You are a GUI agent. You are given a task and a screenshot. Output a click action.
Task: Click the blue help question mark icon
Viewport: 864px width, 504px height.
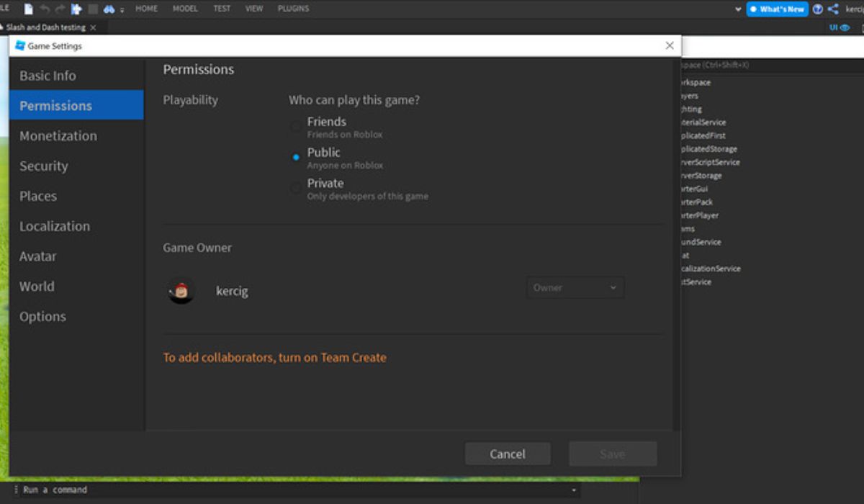pyautogui.click(x=818, y=9)
